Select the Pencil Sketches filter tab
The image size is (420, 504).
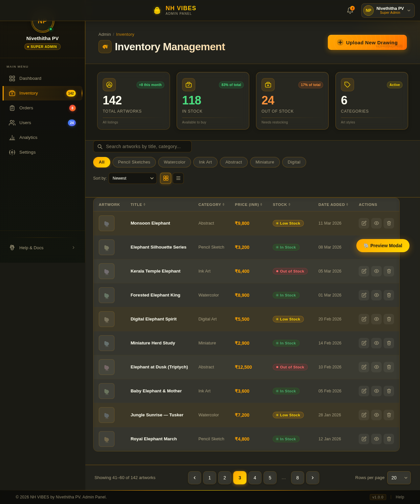134,162
